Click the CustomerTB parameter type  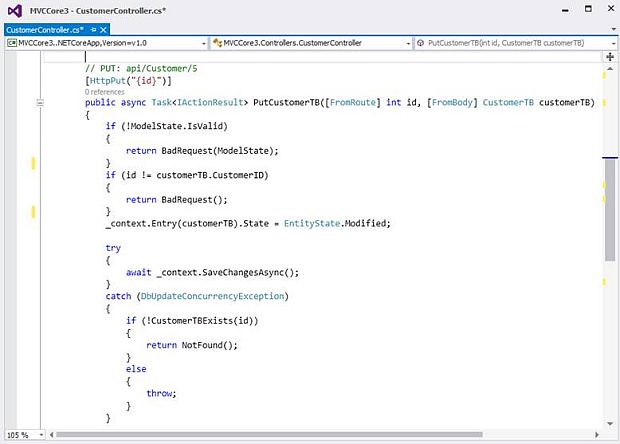(x=508, y=102)
